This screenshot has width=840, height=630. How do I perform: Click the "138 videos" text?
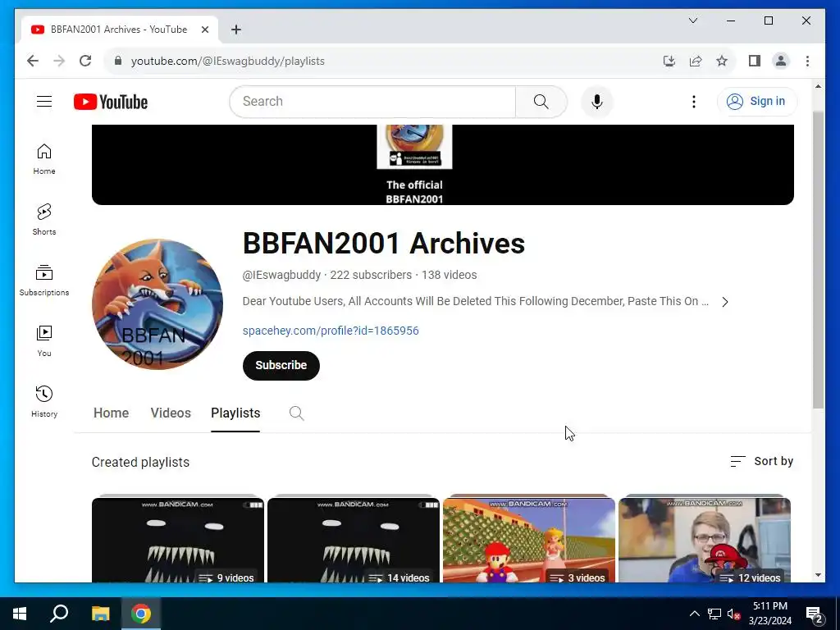[449, 275]
